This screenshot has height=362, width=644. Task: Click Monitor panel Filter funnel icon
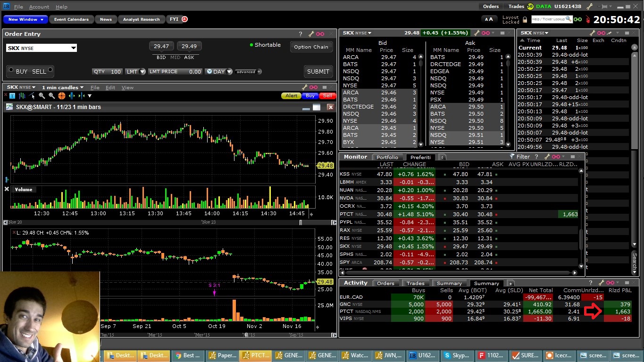pos(512,157)
